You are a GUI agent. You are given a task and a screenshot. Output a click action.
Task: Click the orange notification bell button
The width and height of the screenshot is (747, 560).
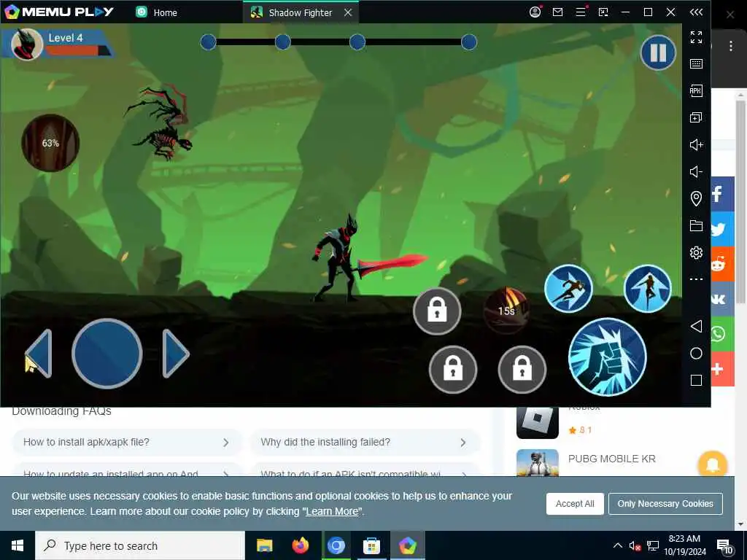point(713,464)
